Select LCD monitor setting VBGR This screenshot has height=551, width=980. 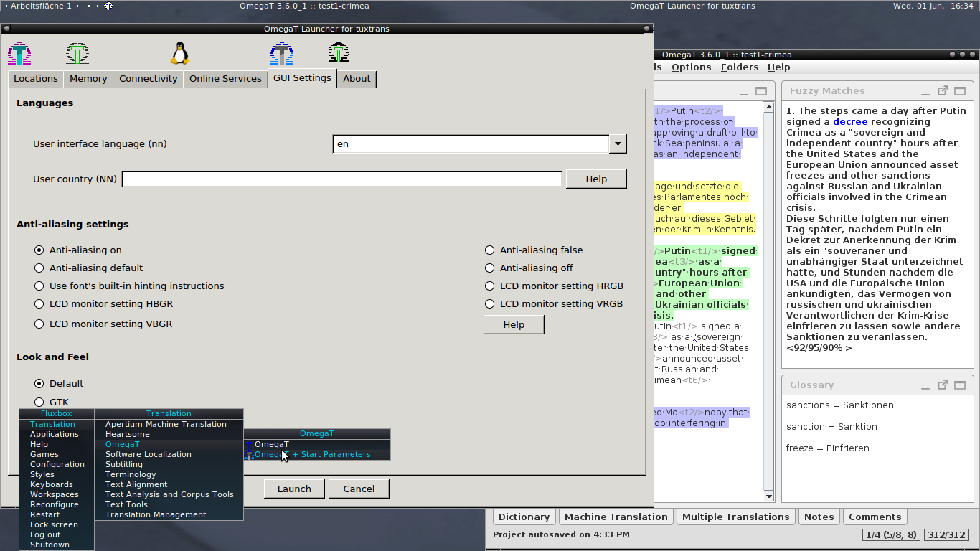click(x=39, y=324)
